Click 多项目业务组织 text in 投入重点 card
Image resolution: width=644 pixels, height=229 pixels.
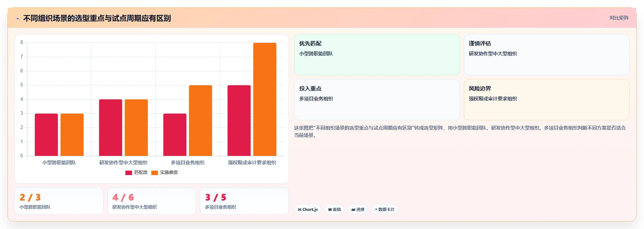(x=316, y=99)
